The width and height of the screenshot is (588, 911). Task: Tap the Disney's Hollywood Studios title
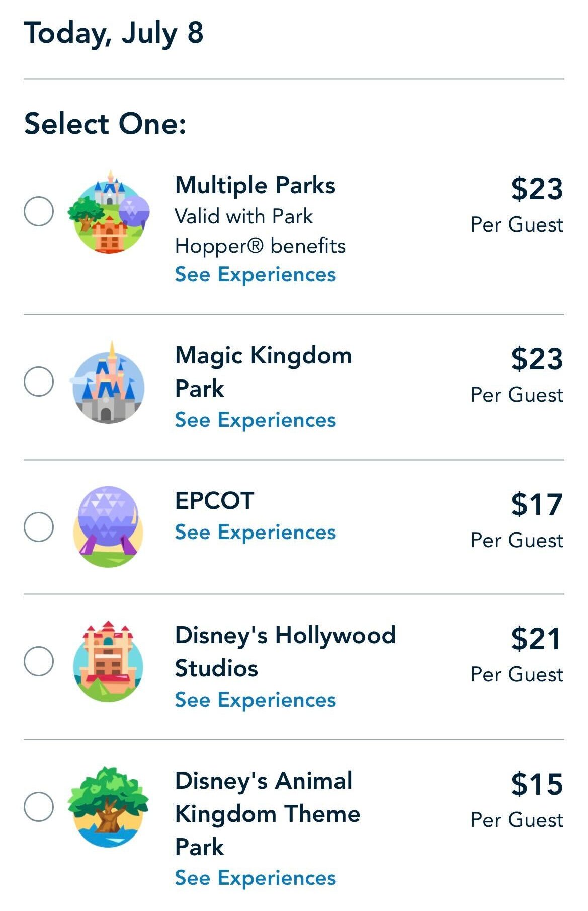pos(285,651)
